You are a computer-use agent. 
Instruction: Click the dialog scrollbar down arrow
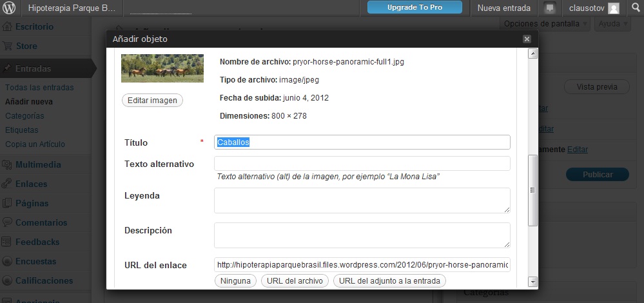pos(532,281)
